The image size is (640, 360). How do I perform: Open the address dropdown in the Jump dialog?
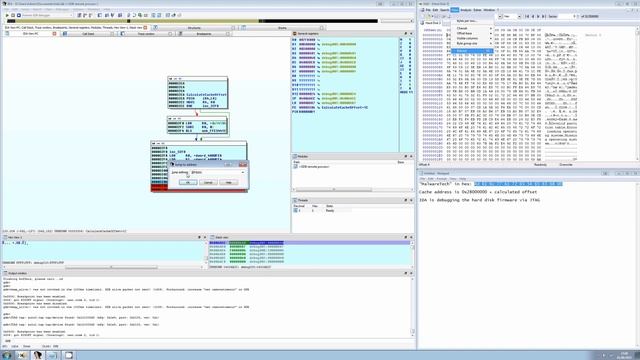pos(243,172)
